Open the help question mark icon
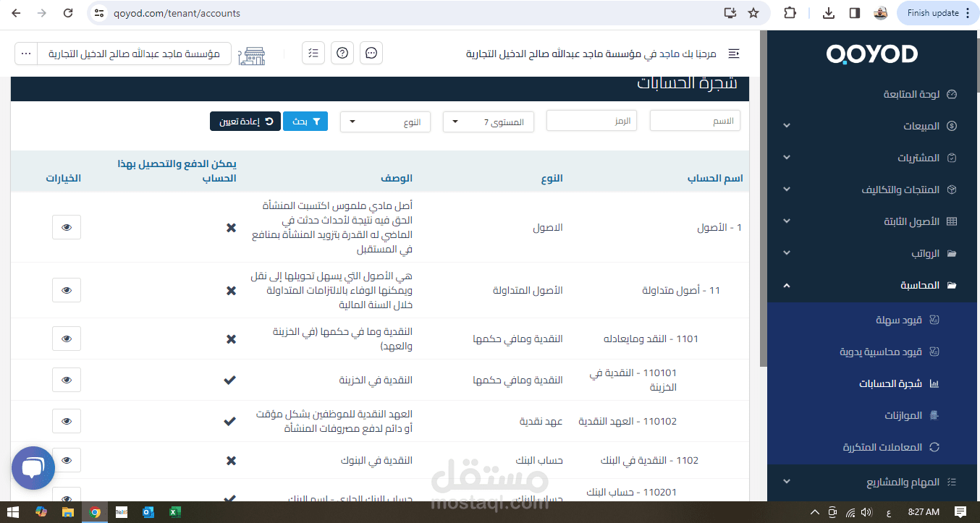980x523 pixels. coord(342,53)
